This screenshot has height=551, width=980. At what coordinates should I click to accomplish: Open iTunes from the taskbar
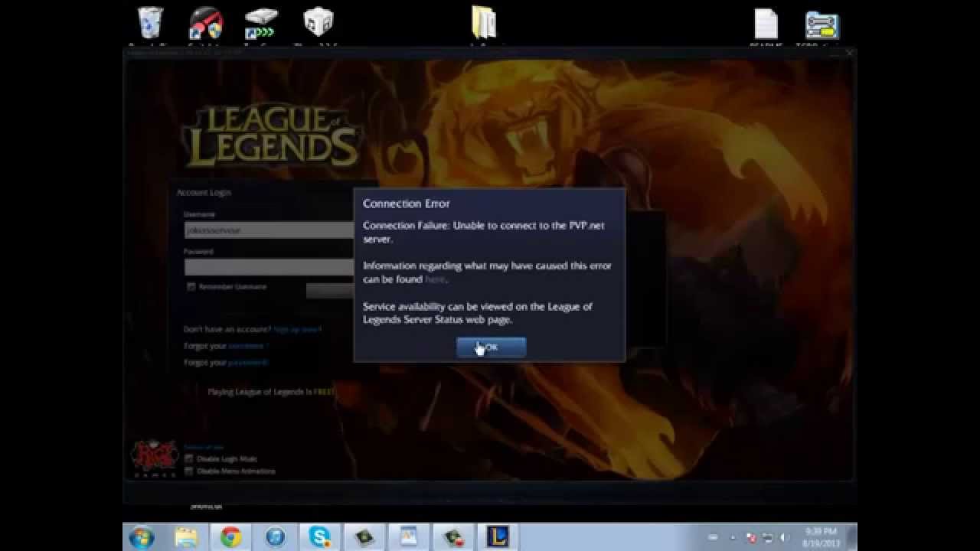[275, 537]
